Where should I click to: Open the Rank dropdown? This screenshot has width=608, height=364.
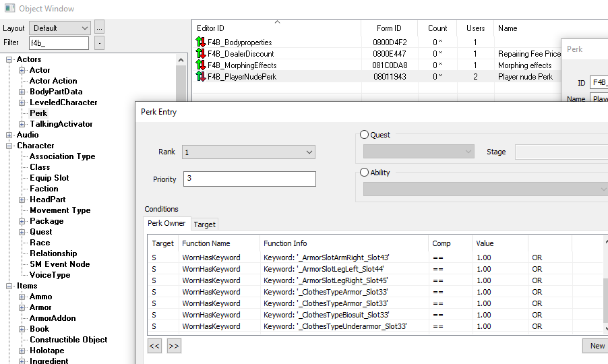pos(249,152)
